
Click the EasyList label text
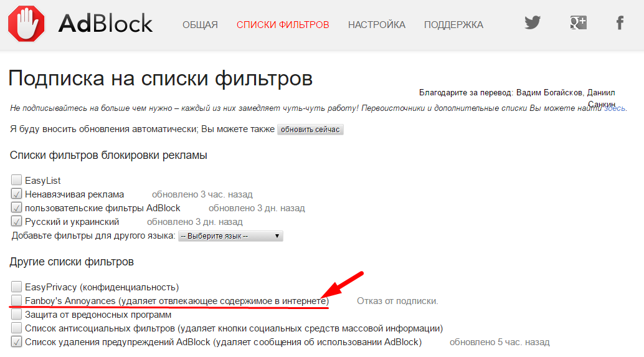coord(43,181)
